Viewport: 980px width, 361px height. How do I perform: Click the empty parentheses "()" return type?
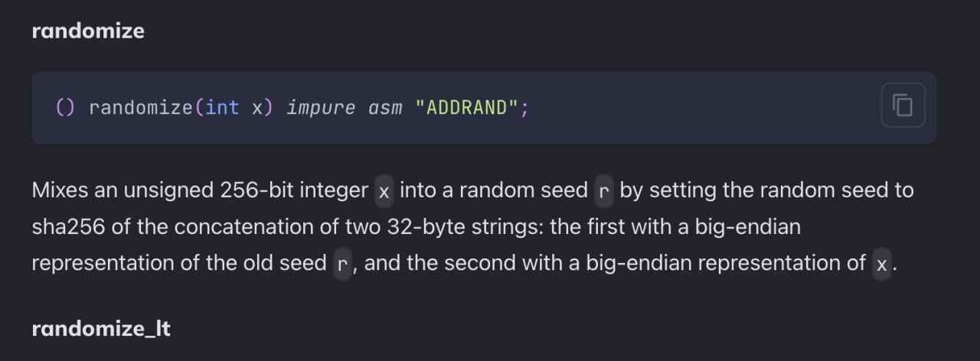click(x=66, y=108)
